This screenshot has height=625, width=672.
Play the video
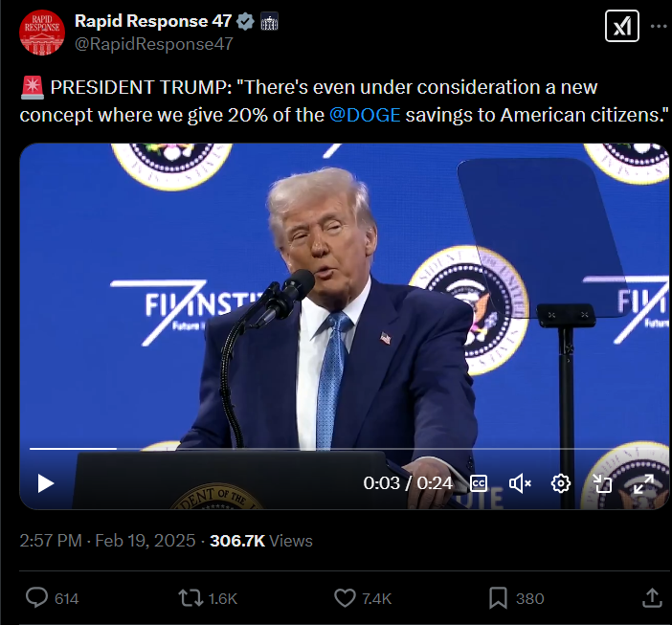coord(46,483)
